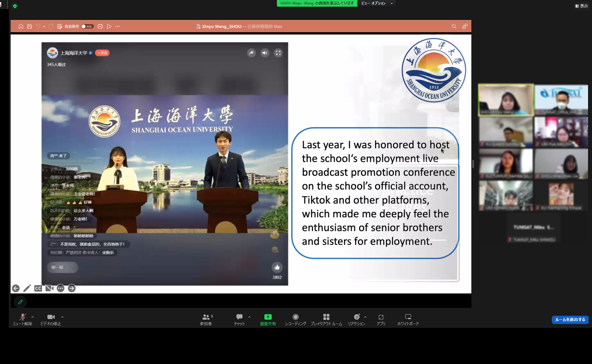Go to next slide arrow
Image resolution: width=592 pixels, height=364 pixels.
coord(72,288)
